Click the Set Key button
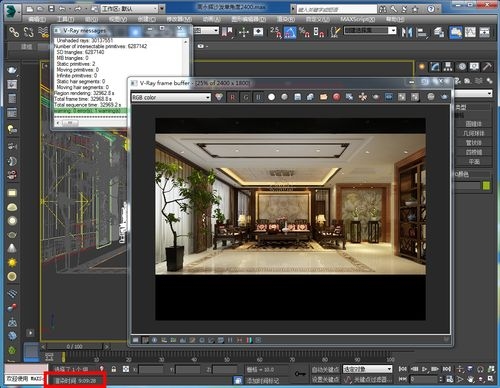This screenshot has height=388, width=500. [325, 380]
